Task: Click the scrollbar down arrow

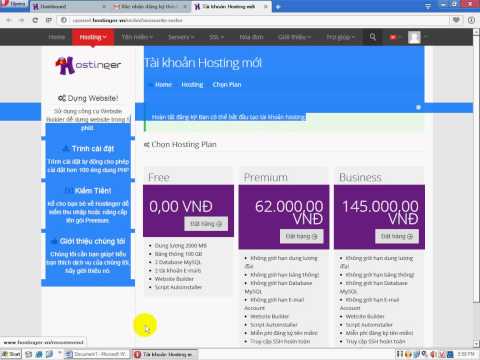Action: (x=476, y=343)
